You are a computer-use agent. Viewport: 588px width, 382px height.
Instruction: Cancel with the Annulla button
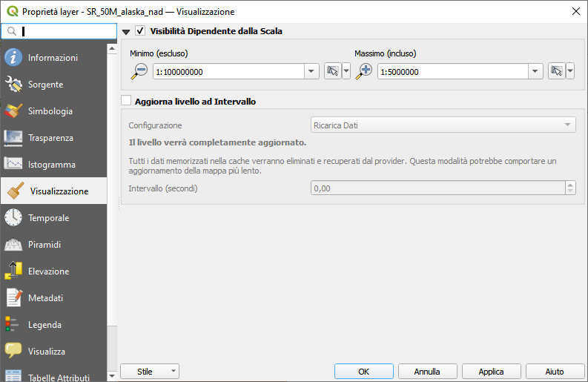tap(428, 372)
